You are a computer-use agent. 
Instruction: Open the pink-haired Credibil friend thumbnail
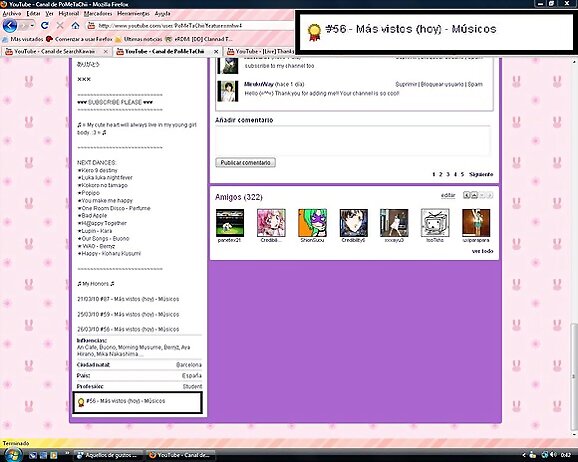pyautogui.click(x=271, y=223)
